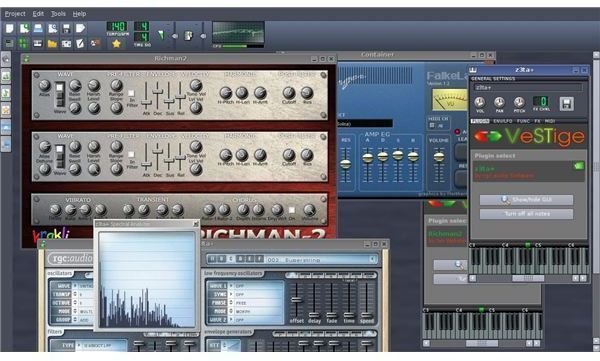
Task: Open the music note icon in left sidebar
Action: coord(6,93)
